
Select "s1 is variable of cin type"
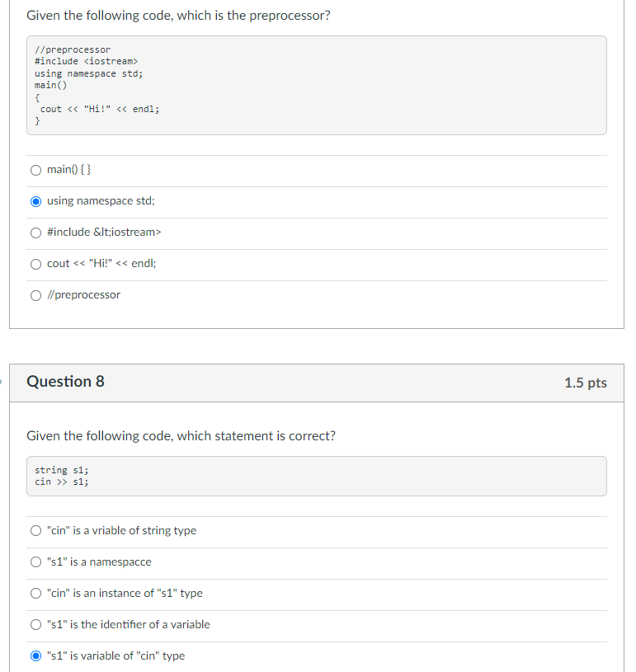tap(36, 656)
